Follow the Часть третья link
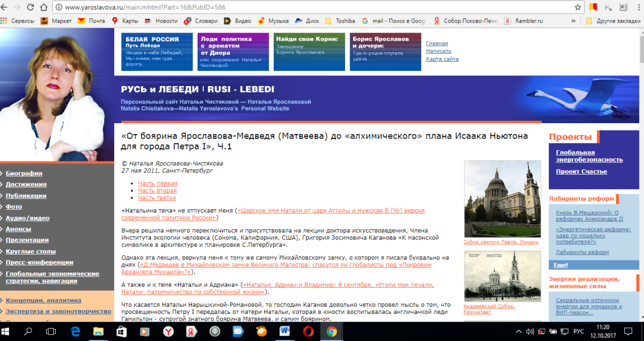This screenshot has height=341, width=644. tap(156, 198)
